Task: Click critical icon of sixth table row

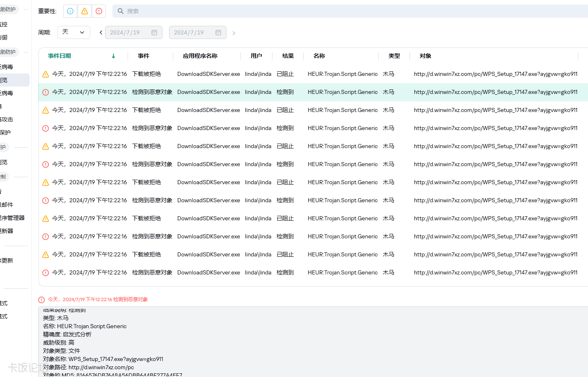Action: [46, 165]
